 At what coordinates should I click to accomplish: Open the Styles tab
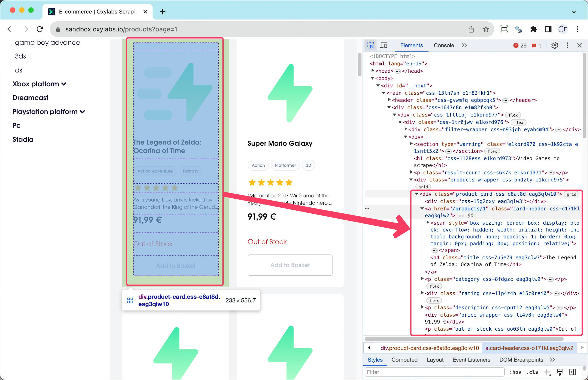375,360
